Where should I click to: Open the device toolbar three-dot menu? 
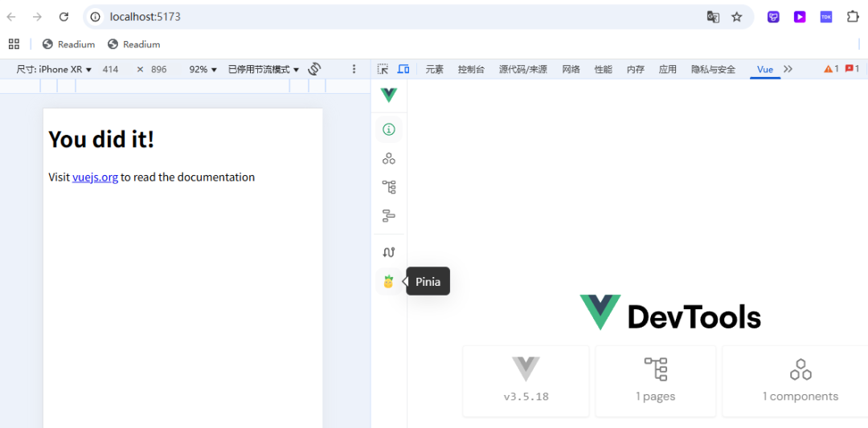(354, 69)
